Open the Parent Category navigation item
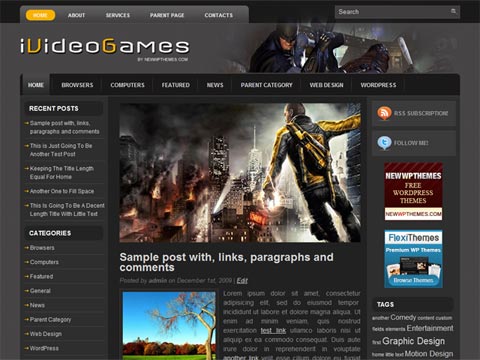 point(266,85)
